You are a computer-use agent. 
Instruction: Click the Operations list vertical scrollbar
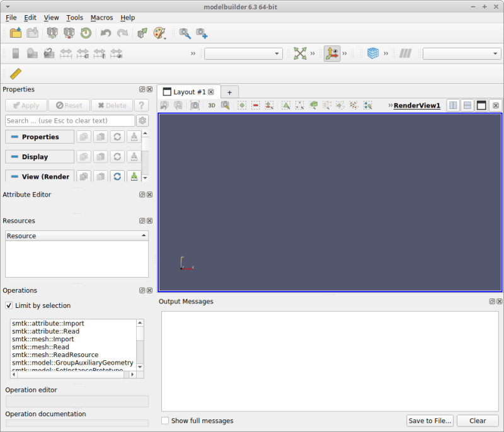140,344
